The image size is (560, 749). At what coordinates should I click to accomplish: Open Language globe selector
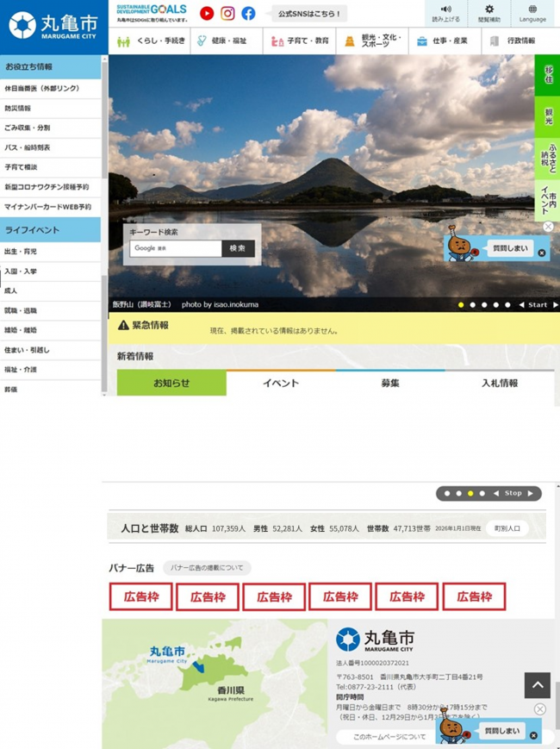pos(532,14)
